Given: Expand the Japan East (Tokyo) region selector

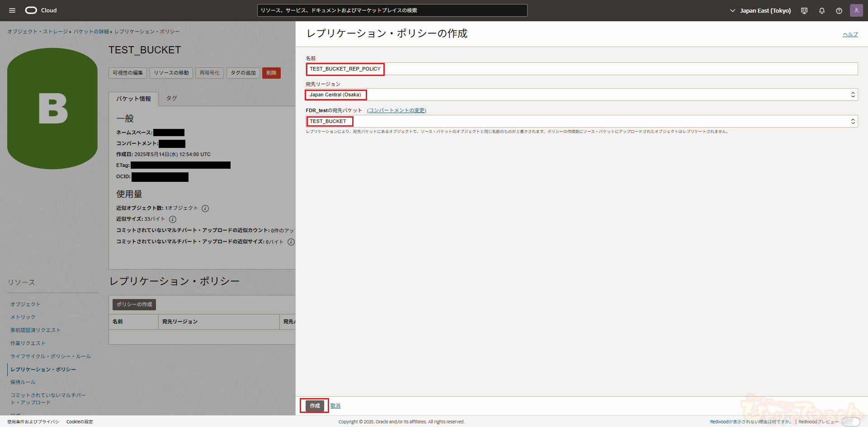Looking at the screenshot, I should point(760,10).
